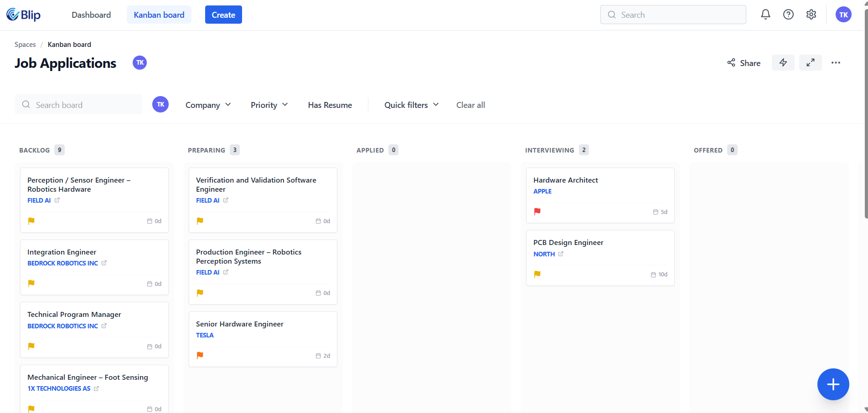
Task: Toggle the Has Resume filter
Action: (x=330, y=105)
